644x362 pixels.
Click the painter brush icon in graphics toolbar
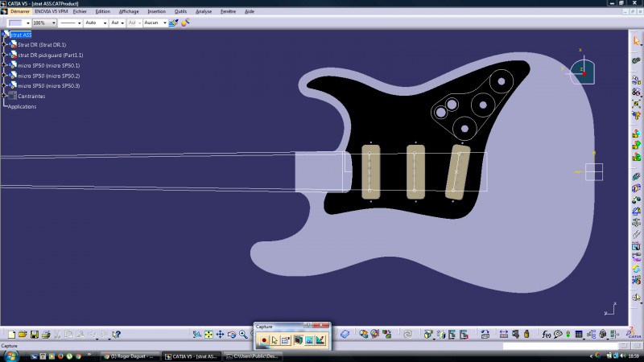coord(173,23)
